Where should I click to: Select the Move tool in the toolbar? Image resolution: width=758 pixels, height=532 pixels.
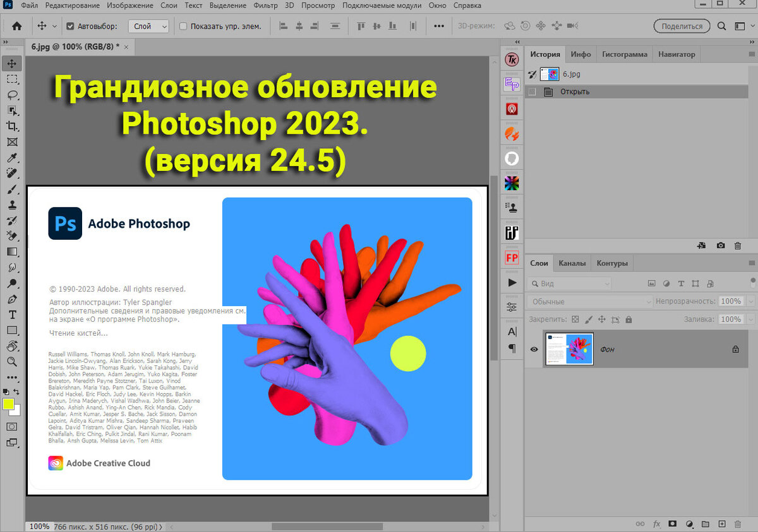(x=12, y=64)
